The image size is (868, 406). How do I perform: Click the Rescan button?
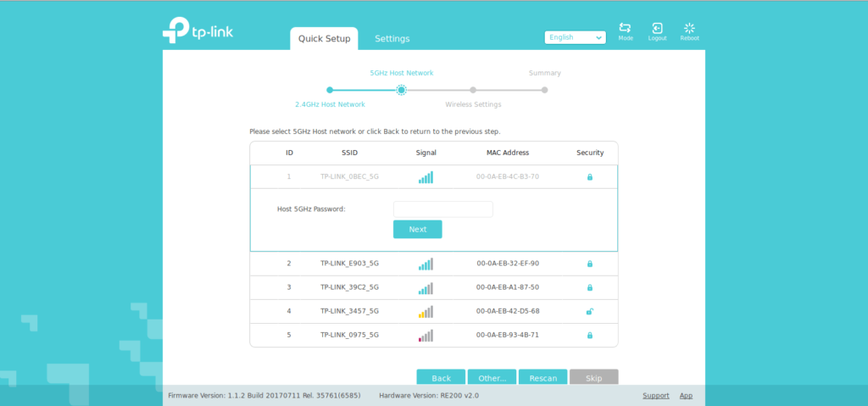pyautogui.click(x=542, y=378)
